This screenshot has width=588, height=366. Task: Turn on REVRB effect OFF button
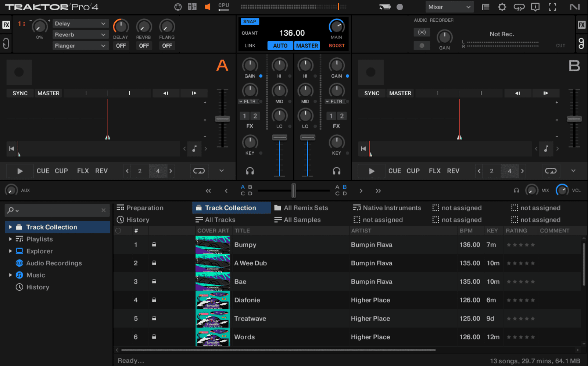point(144,46)
